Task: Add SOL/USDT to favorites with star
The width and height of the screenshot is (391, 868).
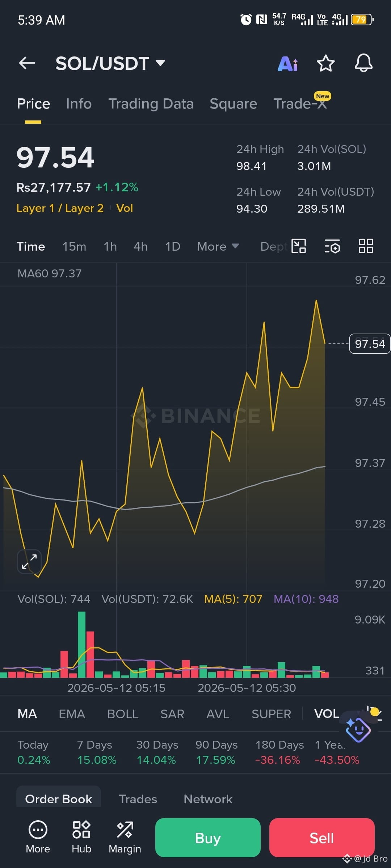Action: [325, 63]
